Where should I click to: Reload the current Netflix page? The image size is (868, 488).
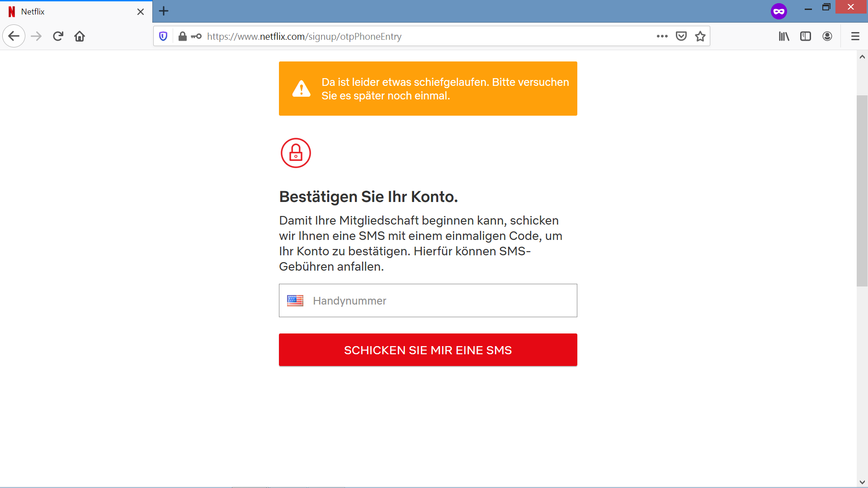coord(58,36)
